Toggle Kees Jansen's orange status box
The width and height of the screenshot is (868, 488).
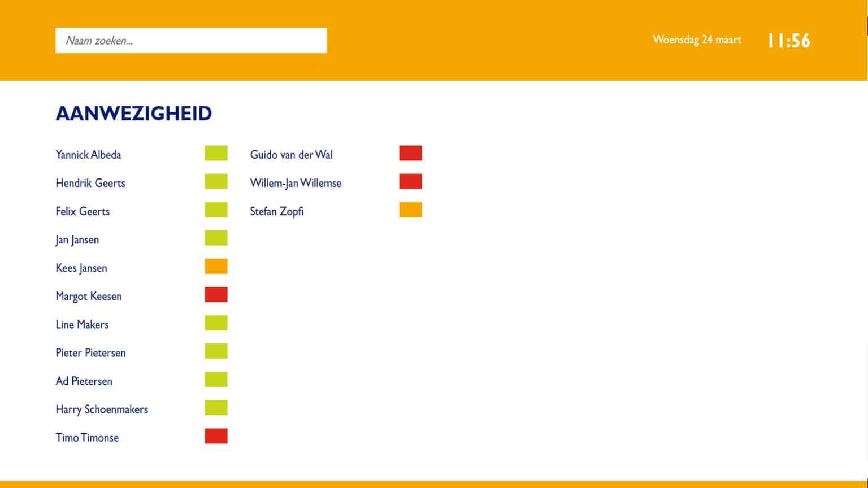click(x=216, y=267)
